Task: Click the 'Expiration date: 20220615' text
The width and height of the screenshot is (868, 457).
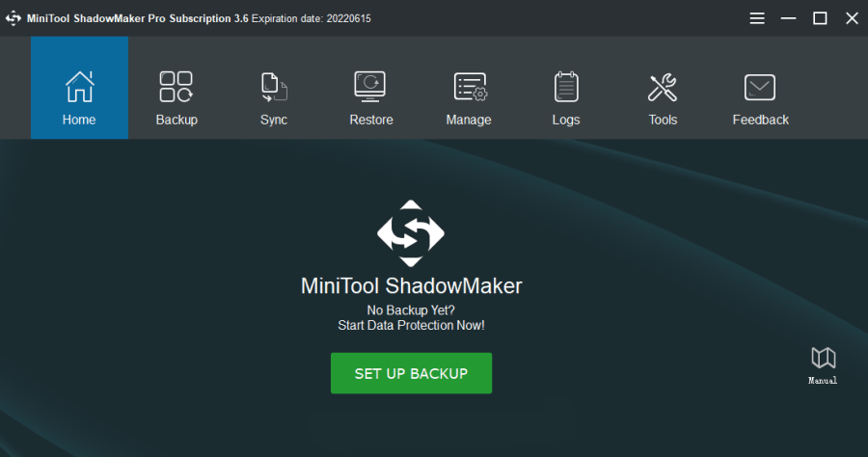Action: pyautogui.click(x=312, y=19)
